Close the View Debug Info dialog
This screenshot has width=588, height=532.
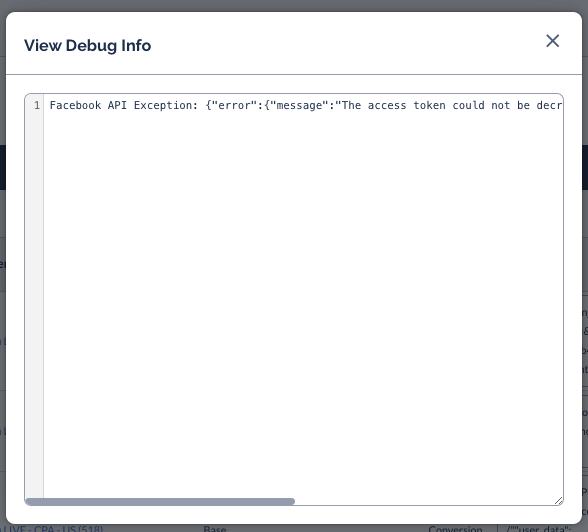[552, 41]
